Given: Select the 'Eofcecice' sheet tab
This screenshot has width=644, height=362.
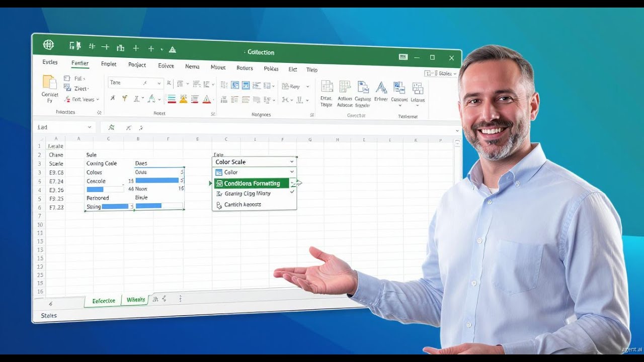Looking at the screenshot, I should click(x=104, y=301).
